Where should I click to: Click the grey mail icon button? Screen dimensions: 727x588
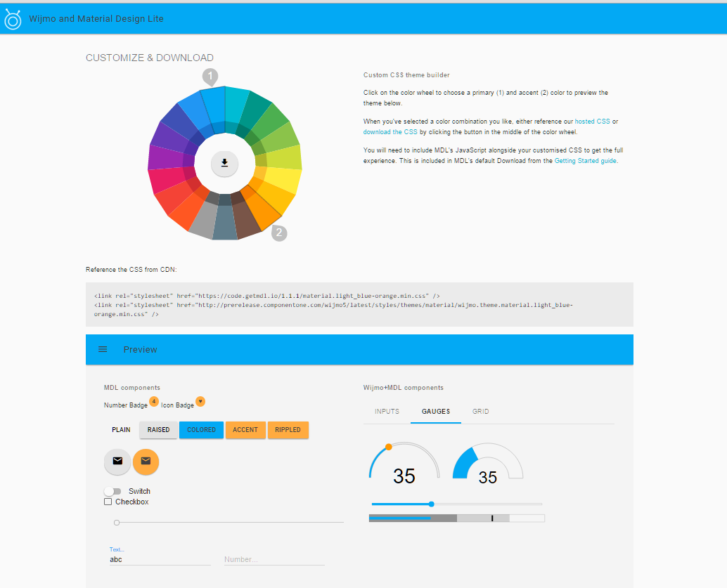(117, 462)
